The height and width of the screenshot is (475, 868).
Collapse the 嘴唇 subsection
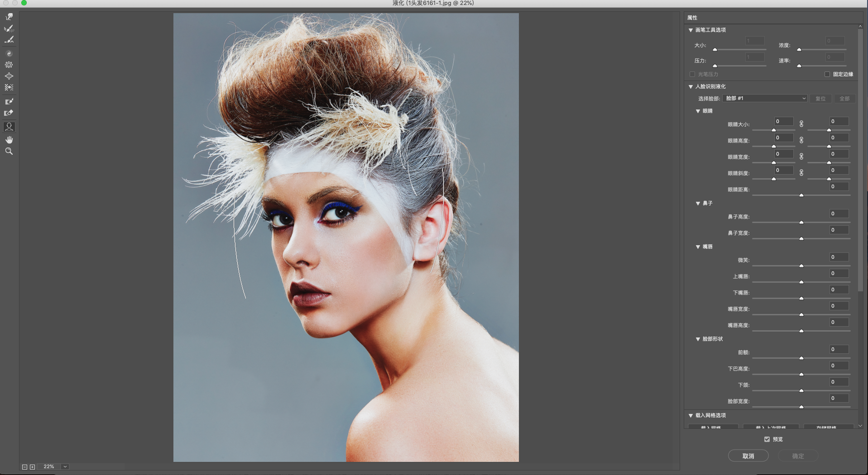pyautogui.click(x=698, y=247)
